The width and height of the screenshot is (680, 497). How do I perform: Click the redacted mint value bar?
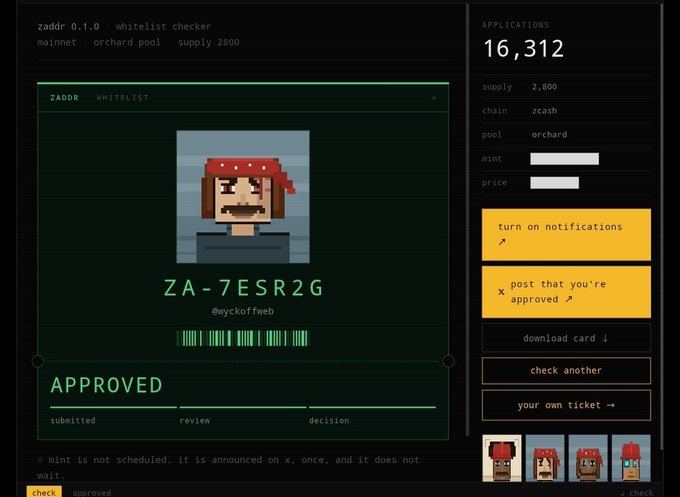564,159
